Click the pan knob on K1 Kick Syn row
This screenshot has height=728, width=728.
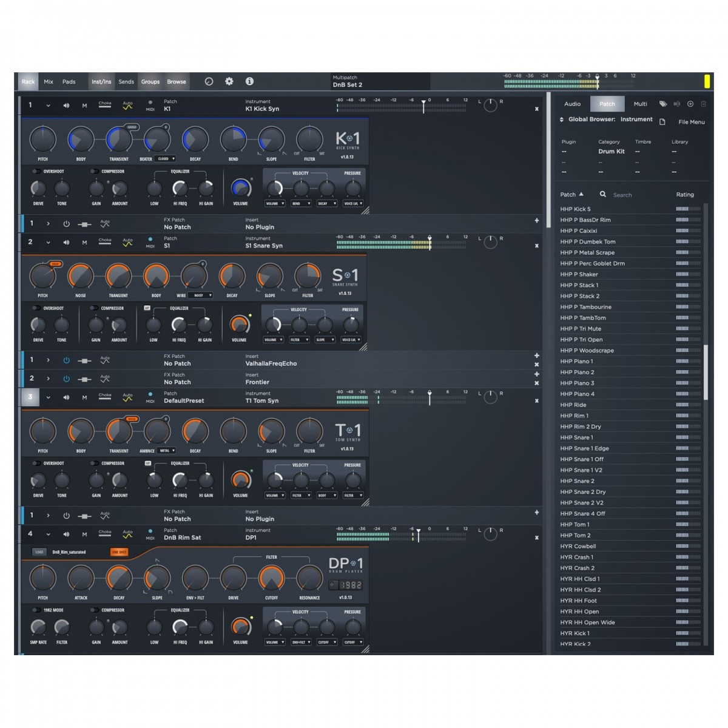coord(490,106)
